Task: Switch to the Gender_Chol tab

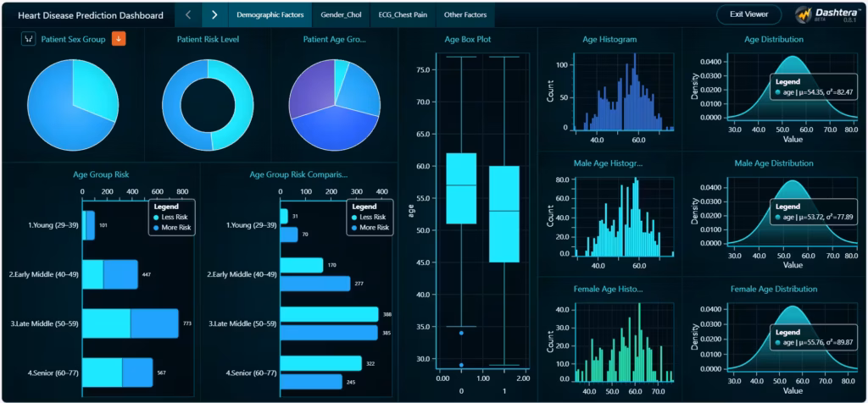Action: pos(339,14)
